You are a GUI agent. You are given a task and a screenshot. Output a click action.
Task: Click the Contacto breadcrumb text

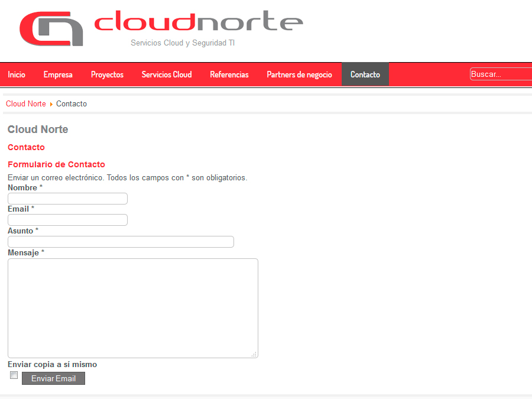pyautogui.click(x=72, y=104)
